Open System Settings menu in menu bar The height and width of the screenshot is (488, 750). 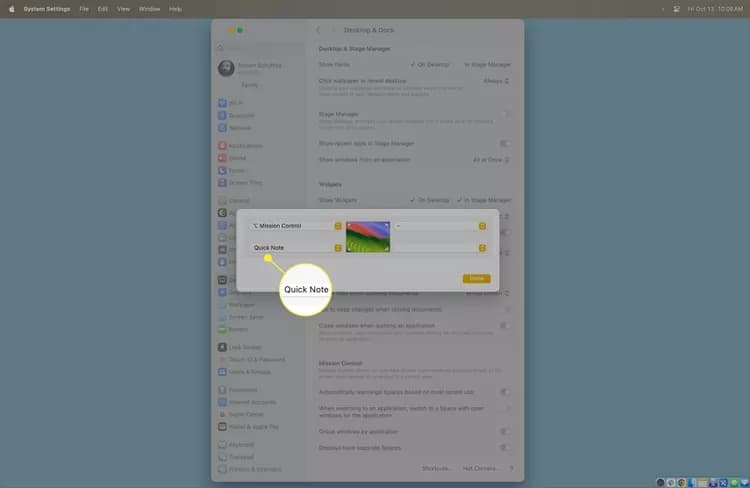pos(47,9)
